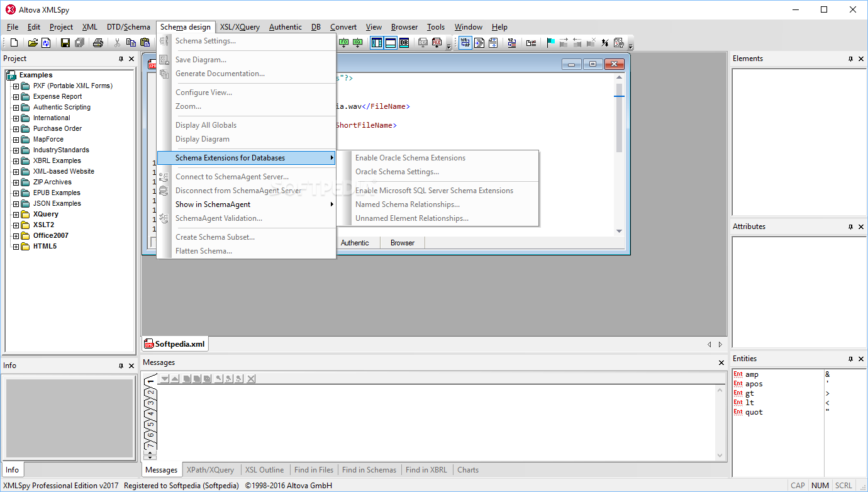Click the FILE generate icon in toolbar
The width and height of the screenshot is (868, 492).
437,42
